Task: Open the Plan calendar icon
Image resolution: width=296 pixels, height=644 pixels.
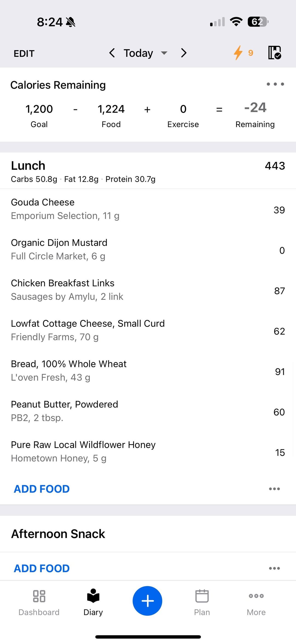Action: 202,596
